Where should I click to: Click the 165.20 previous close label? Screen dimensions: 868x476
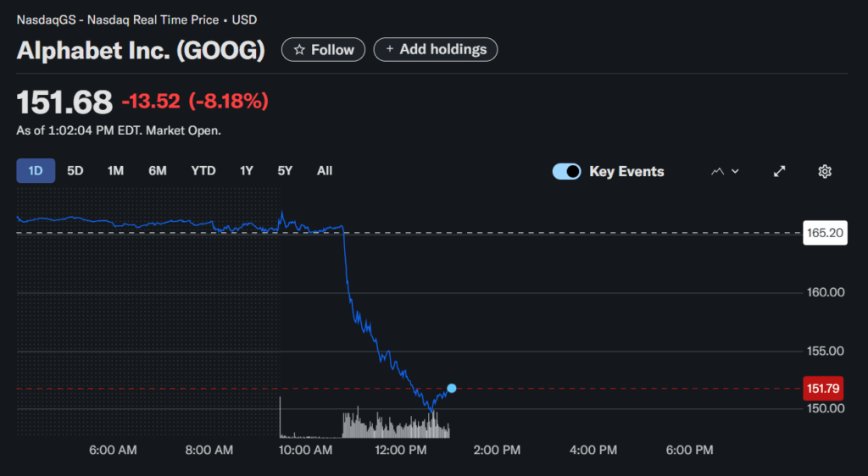click(x=825, y=233)
